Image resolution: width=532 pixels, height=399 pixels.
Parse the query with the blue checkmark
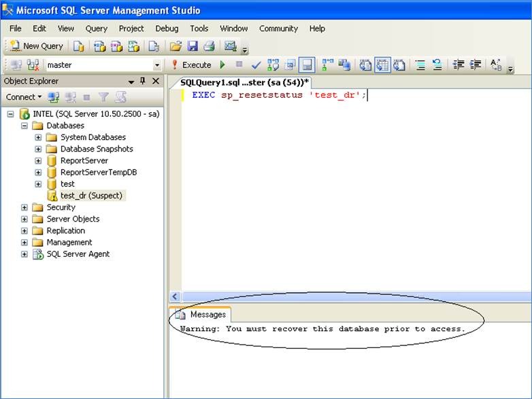click(256, 65)
